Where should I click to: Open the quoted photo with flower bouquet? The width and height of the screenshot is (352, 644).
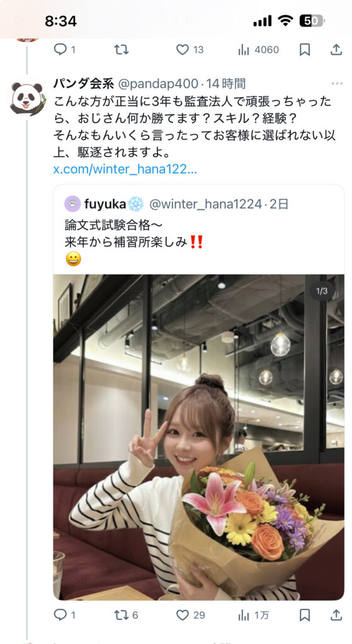pyautogui.click(x=198, y=438)
